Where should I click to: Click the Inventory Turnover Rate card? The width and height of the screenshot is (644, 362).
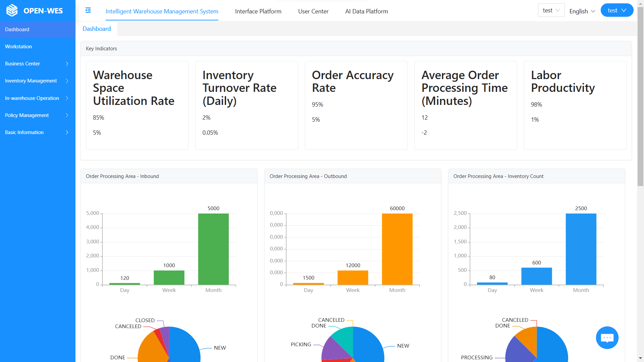[247, 105]
